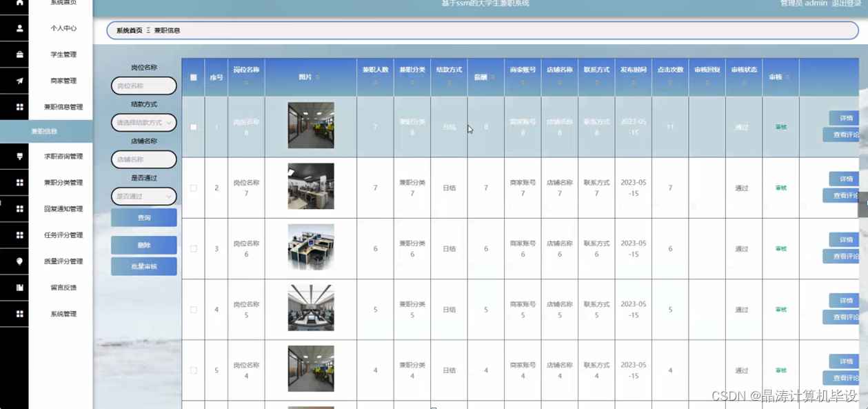Click the icon beside 留言反馈

19,288
